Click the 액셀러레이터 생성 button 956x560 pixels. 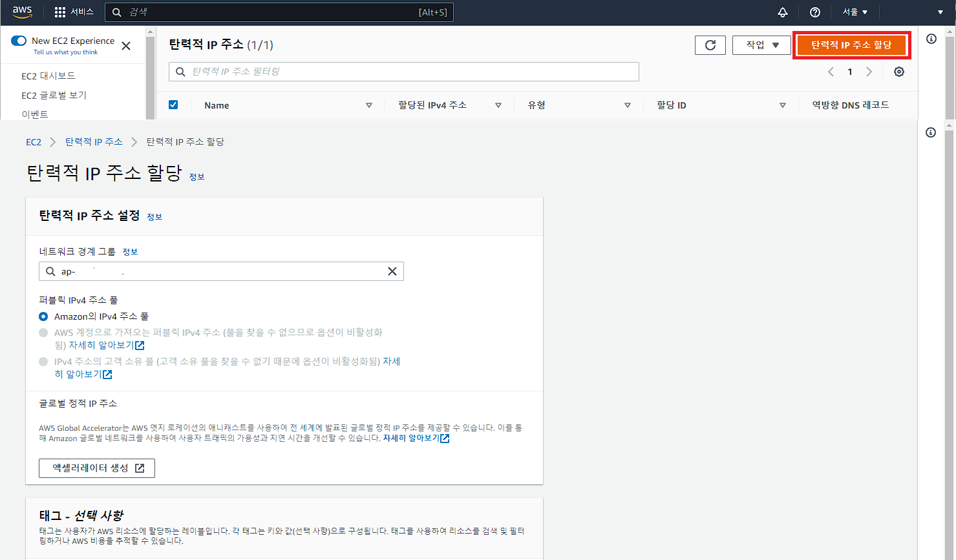click(x=97, y=468)
